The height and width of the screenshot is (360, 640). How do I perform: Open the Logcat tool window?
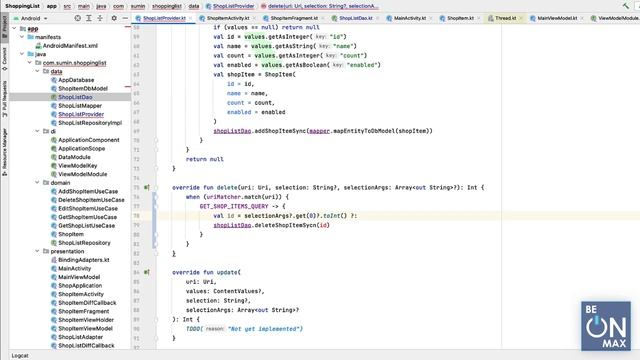coord(20,356)
